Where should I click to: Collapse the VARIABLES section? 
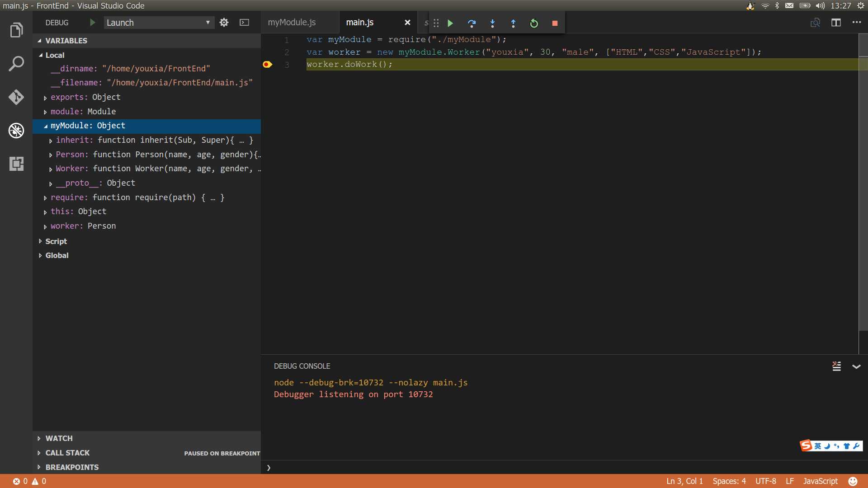(39, 41)
